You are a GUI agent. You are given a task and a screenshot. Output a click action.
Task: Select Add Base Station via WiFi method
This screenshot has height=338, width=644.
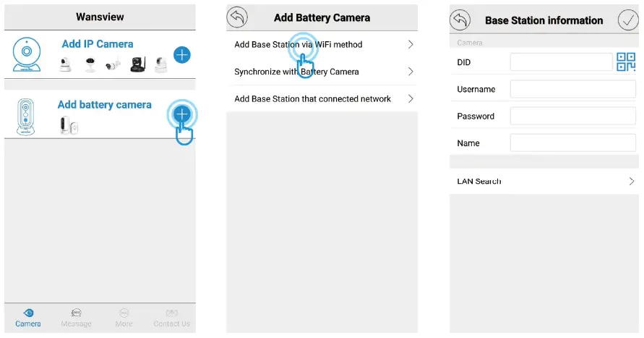(322, 45)
